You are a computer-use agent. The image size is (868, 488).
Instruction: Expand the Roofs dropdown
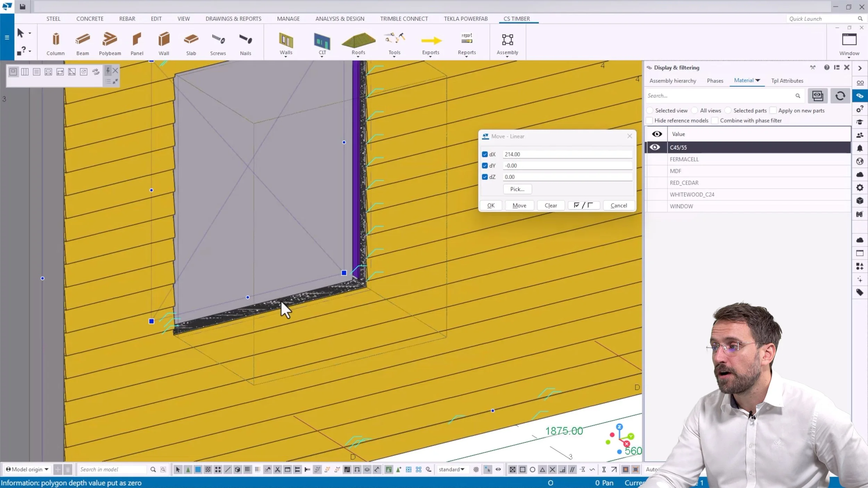(358, 56)
